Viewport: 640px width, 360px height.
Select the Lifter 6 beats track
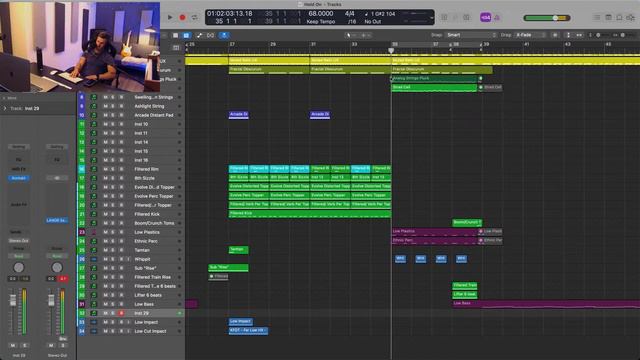coord(148,295)
